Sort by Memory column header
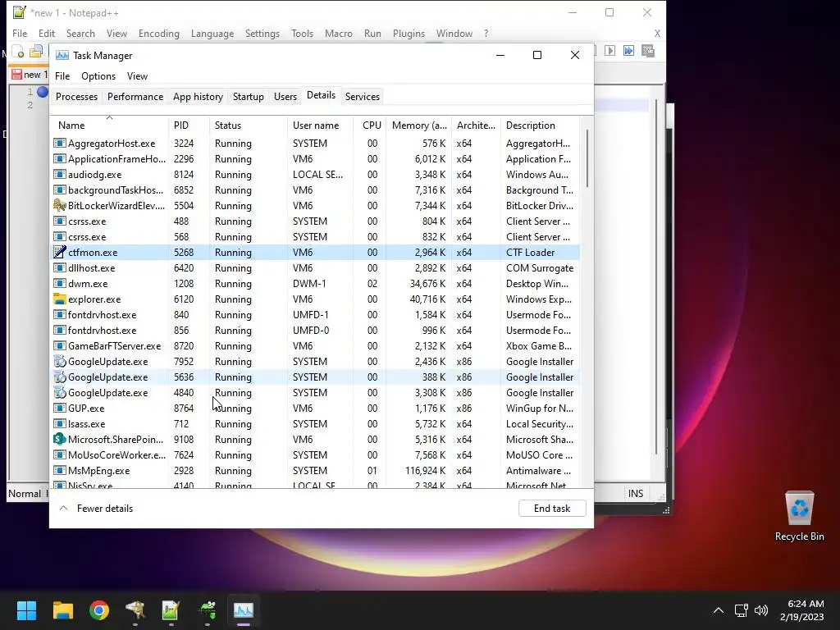This screenshot has width=840, height=630. 419,126
